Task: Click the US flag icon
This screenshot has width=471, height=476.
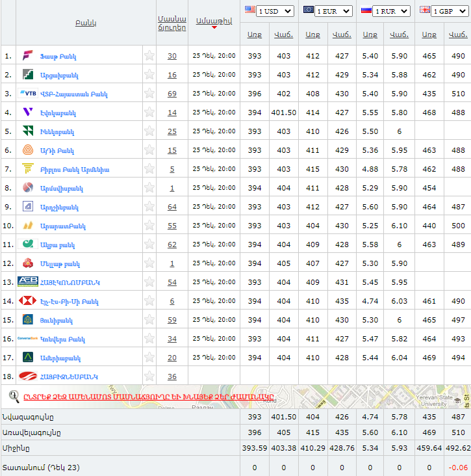Action: point(250,10)
